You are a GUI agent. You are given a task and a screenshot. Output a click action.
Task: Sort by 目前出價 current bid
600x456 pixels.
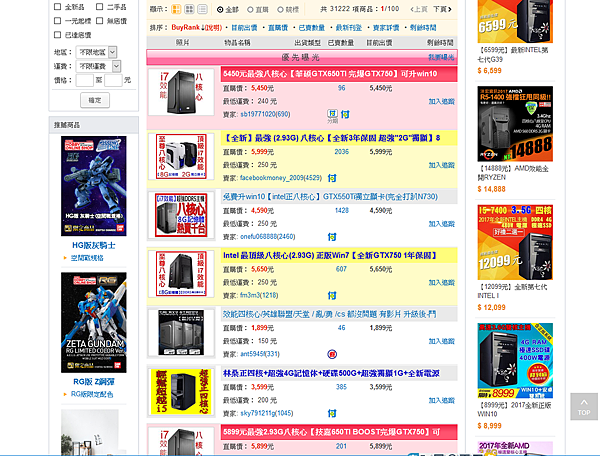point(244,28)
